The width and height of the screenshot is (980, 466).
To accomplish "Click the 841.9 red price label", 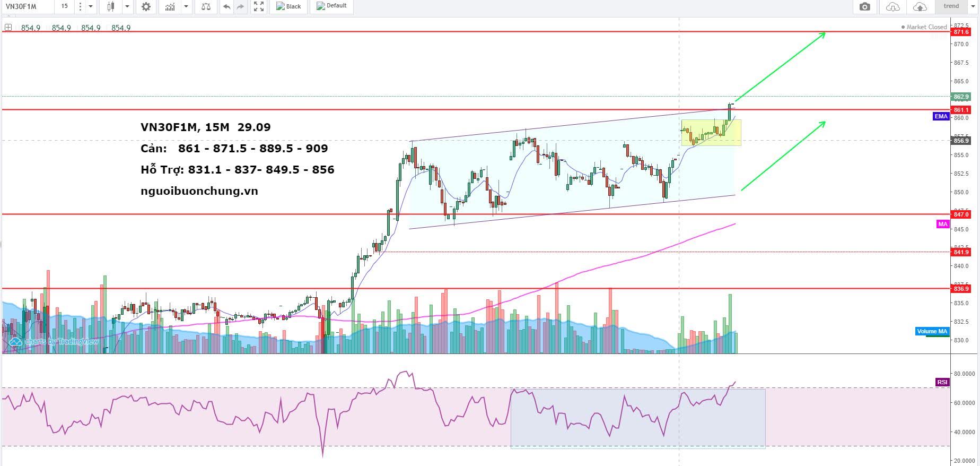I will click(961, 252).
